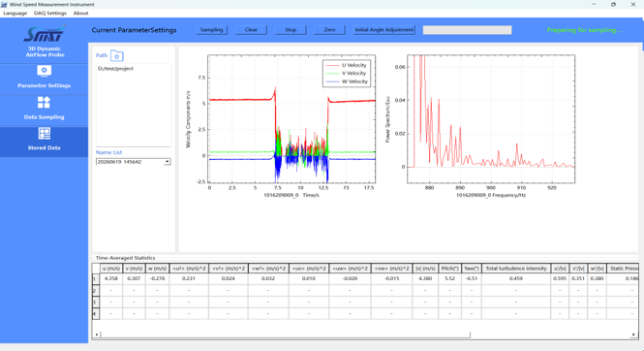Click the folder icon beside Path
The width and height of the screenshot is (644, 351).
tap(116, 56)
